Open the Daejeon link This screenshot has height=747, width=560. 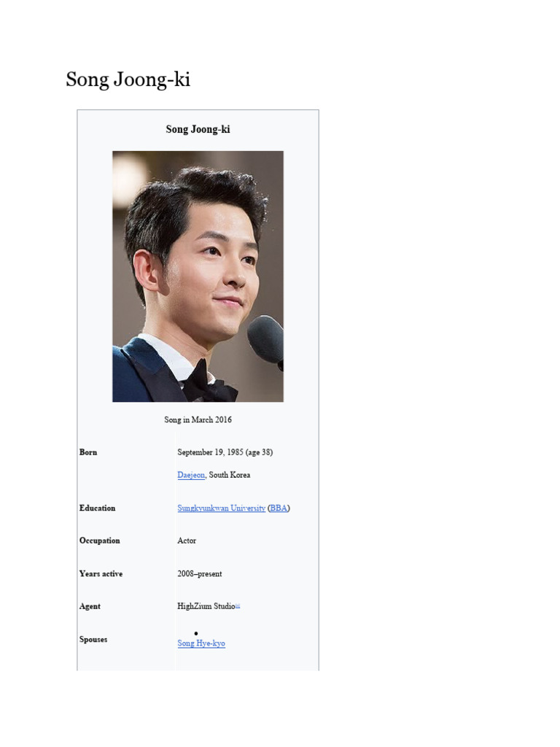point(191,475)
